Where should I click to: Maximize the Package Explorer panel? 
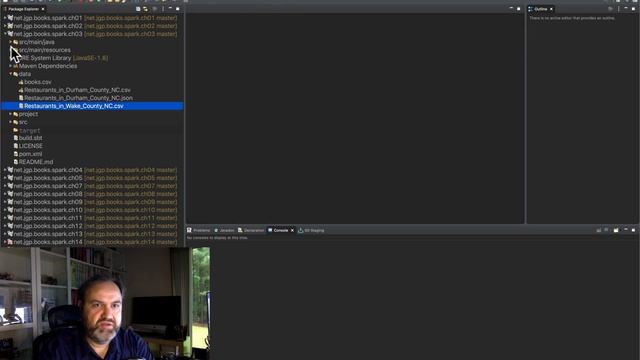click(178, 9)
